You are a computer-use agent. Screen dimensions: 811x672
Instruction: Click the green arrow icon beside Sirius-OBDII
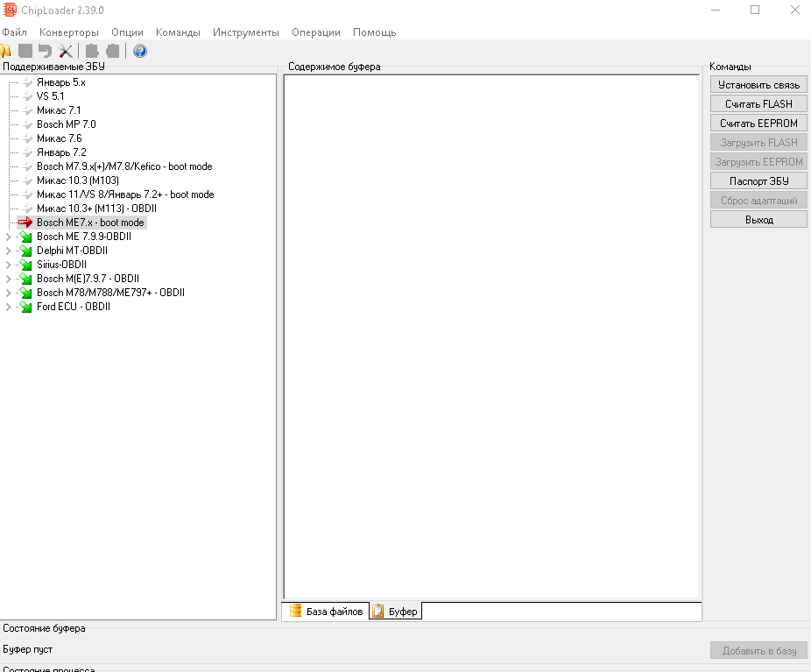25,265
